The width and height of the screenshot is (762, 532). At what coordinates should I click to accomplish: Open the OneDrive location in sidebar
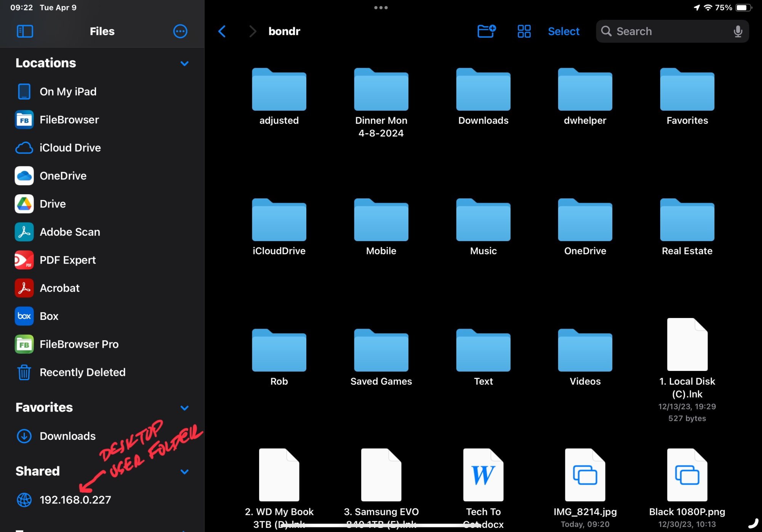[x=63, y=176]
